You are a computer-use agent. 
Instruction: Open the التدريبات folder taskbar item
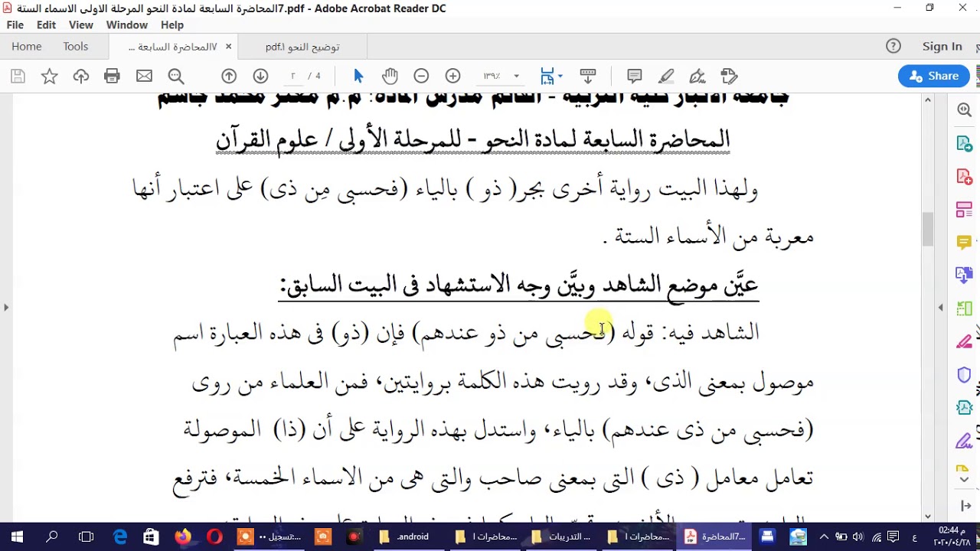point(561,537)
